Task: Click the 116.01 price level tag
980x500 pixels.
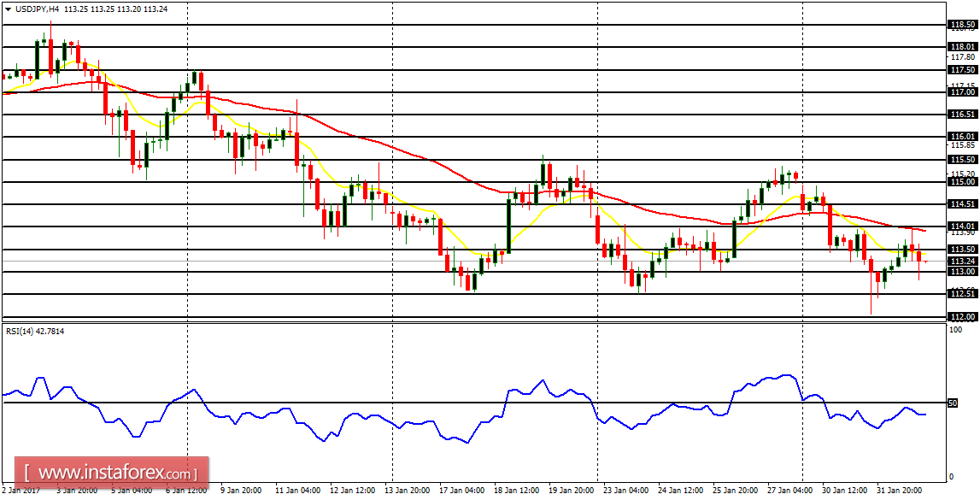Action: (965, 137)
